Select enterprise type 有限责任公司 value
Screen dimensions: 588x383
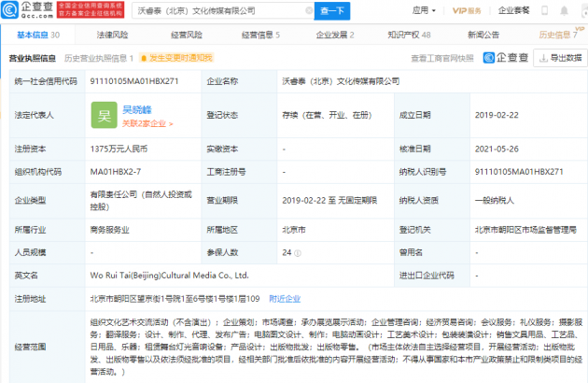[141, 201]
